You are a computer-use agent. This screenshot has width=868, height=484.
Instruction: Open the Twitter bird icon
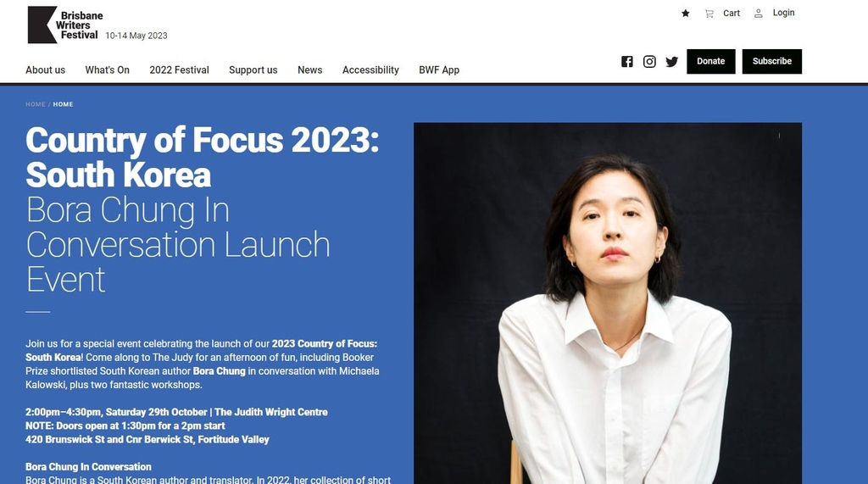coord(672,62)
